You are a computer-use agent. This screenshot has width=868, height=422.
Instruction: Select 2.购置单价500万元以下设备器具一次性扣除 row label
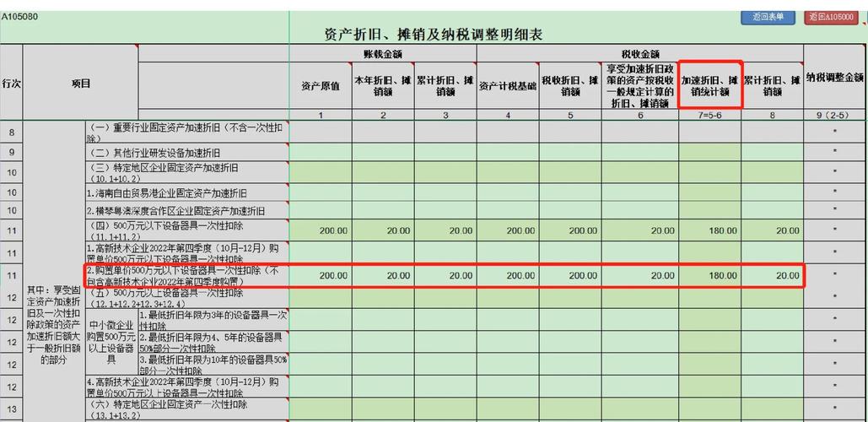point(186,275)
